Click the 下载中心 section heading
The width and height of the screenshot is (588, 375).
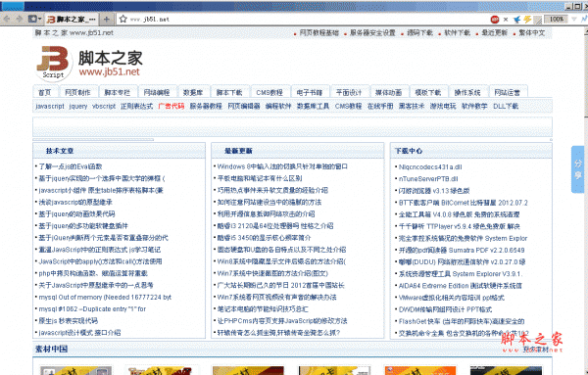pyautogui.click(x=409, y=151)
